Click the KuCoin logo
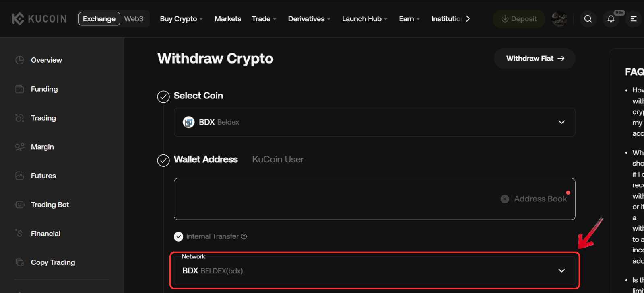Image resolution: width=644 pixels, height=293 pixels. point(38,18)
